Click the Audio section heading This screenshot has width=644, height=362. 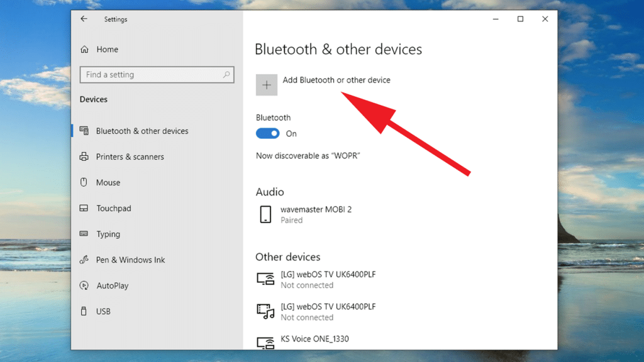pyautogui.click(x=269, y=192)
